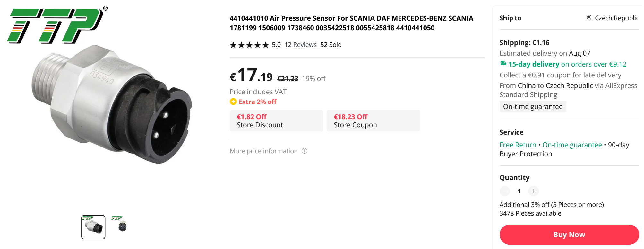Click the On-time guarantee badge under shipping
The width and height of the screenshot is (644, 249).
tap(533, 107)
